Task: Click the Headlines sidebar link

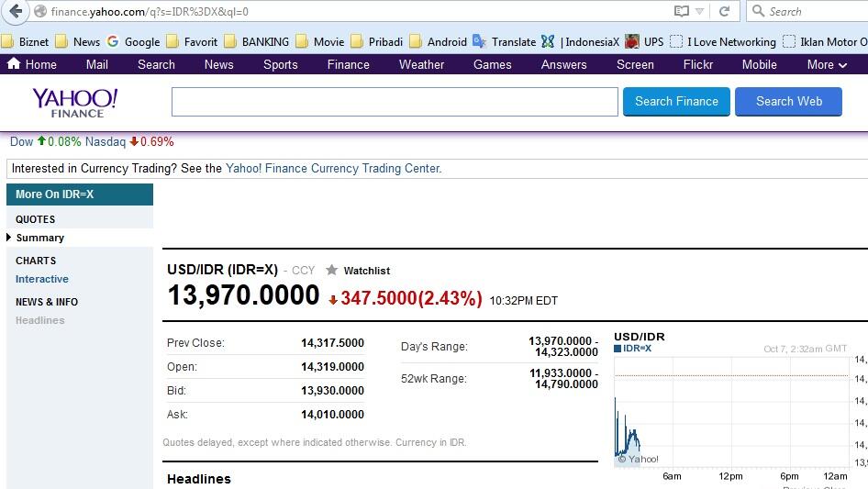Action: [39, 320]
